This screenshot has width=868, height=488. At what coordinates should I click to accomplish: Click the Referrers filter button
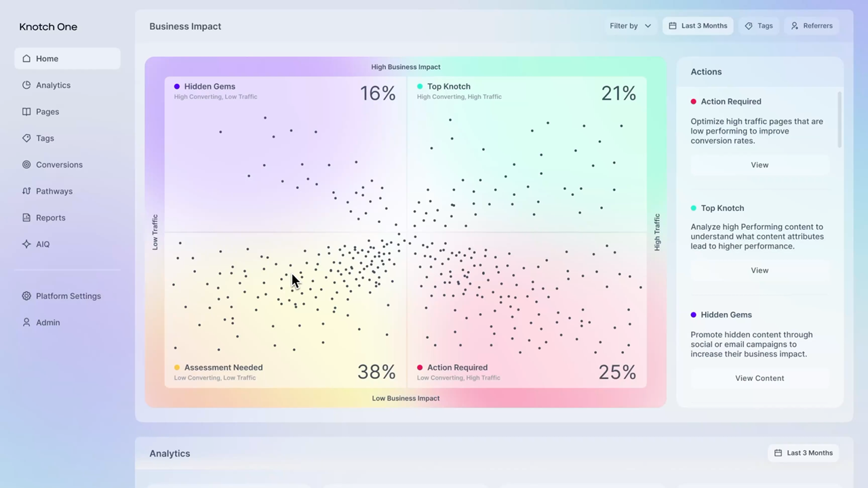click(x=812, y=26)
